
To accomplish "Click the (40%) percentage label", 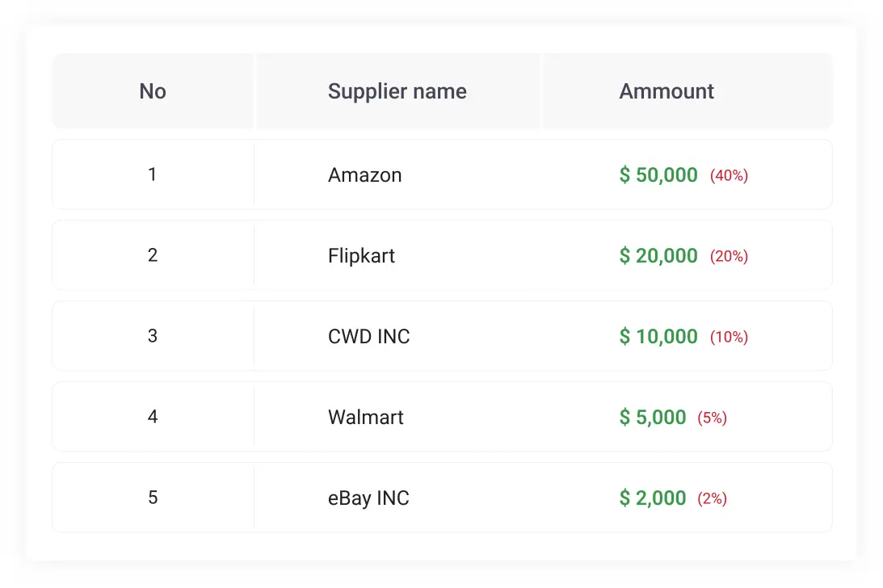I will (729, 176).
